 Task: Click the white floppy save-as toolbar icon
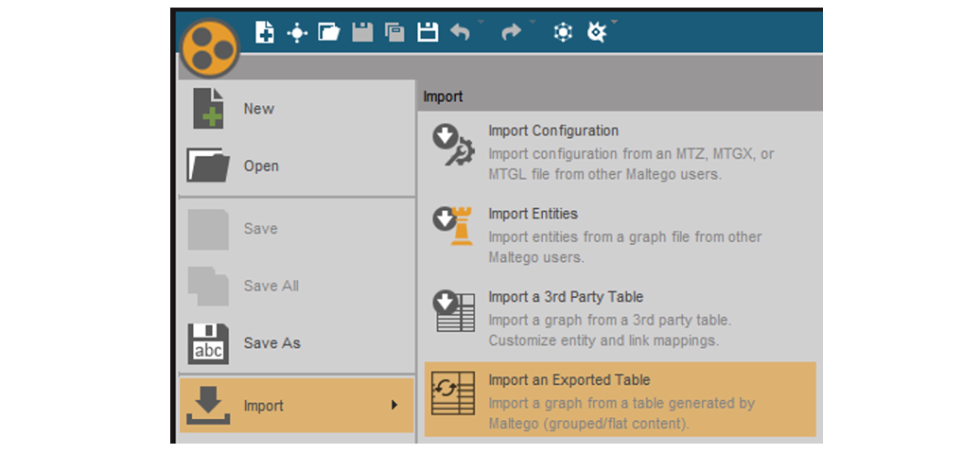[428, 32]
